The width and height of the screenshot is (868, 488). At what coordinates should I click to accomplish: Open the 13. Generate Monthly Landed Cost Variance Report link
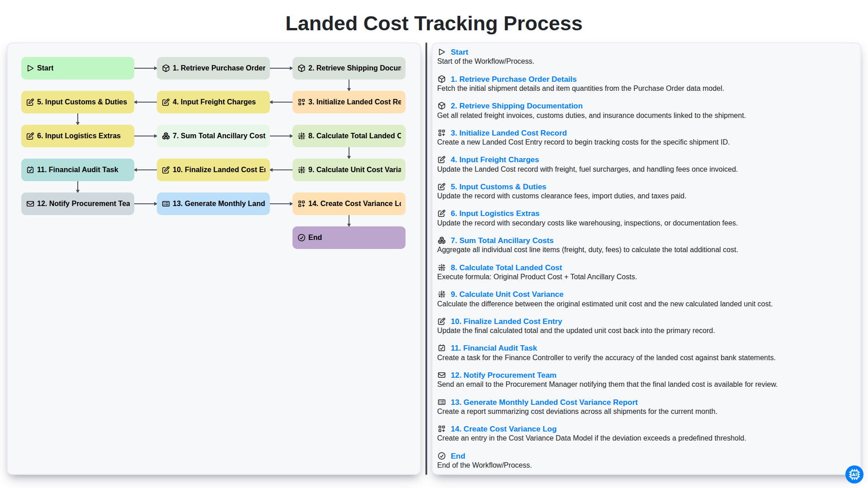click(x=544, y=402)
